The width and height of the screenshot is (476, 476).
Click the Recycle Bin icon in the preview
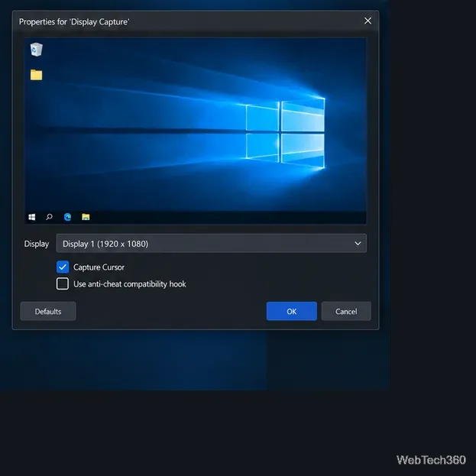coord(36,50)
